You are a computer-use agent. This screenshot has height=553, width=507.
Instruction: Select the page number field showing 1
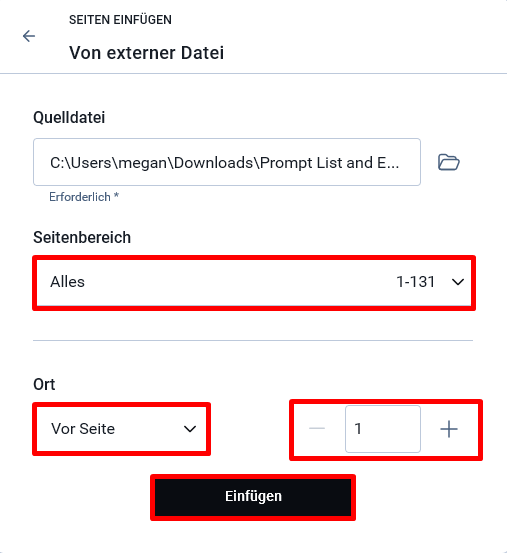point(383,429)
